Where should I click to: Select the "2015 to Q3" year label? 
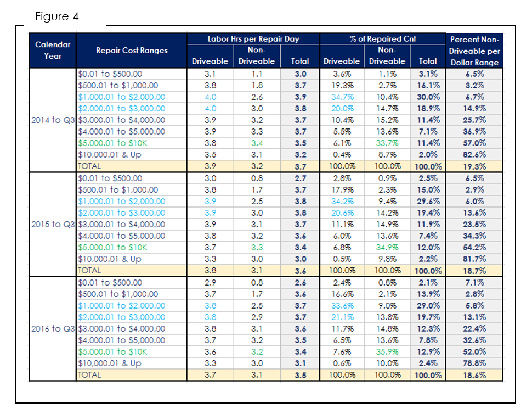click(53, 224)
